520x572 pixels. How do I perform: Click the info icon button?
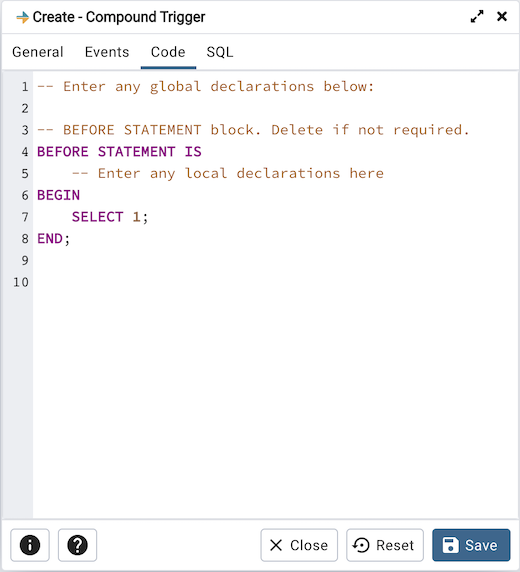pyautogui.click(x=30, y=545)
